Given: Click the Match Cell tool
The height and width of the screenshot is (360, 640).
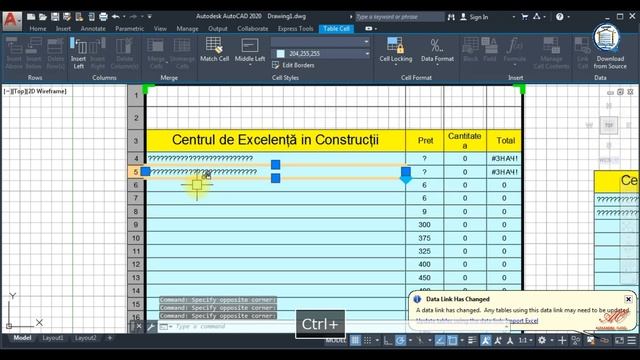Looking at the screenshot, I should pyautogui.click(x=214, y=49).
